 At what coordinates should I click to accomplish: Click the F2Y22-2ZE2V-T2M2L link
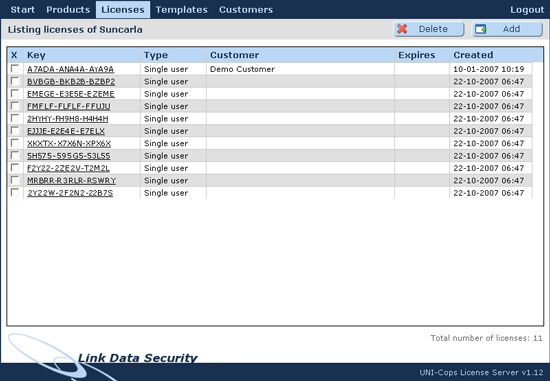point(68,168)
